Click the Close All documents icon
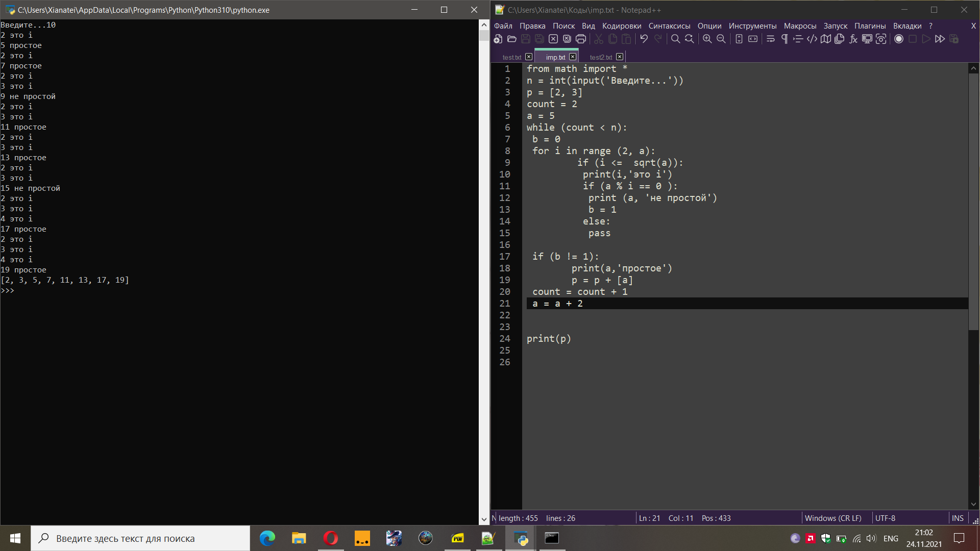The height and width of the screenshot is (551, 980). pyautogui.click(x=567, y=39)
